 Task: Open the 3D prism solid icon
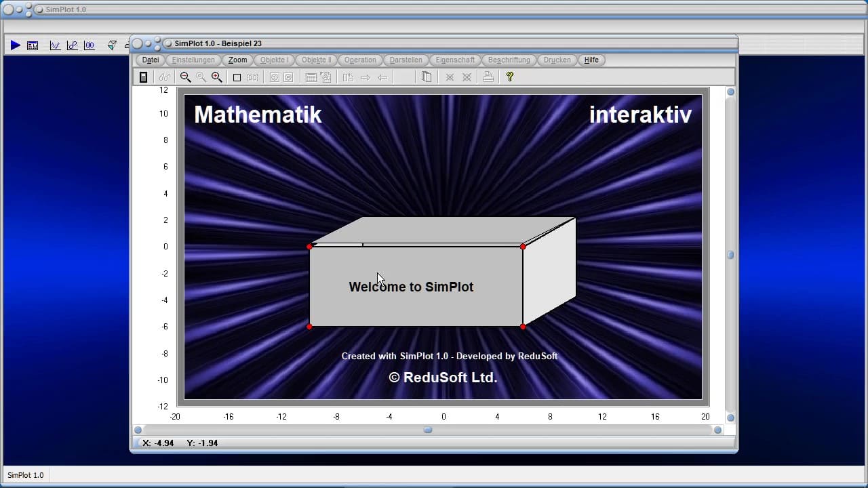click(112, 45)
